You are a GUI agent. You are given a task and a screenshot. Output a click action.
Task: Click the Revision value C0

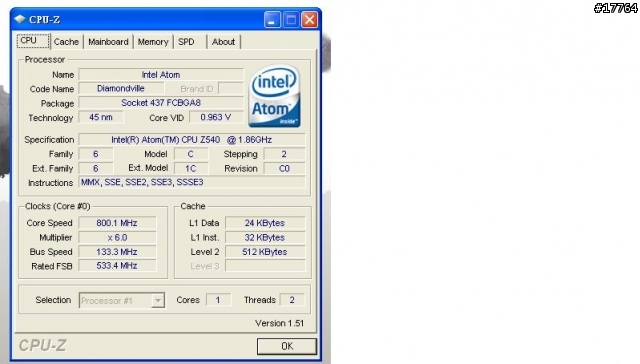click(x=284, y=169)
